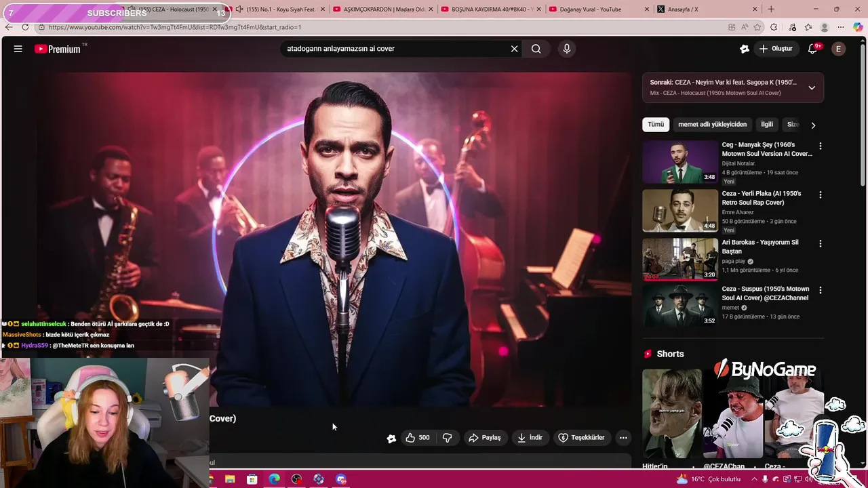Expand the Sonraki playlist mix panel
The height and width of the screenshot is (488, 868).
click(812, 87)
